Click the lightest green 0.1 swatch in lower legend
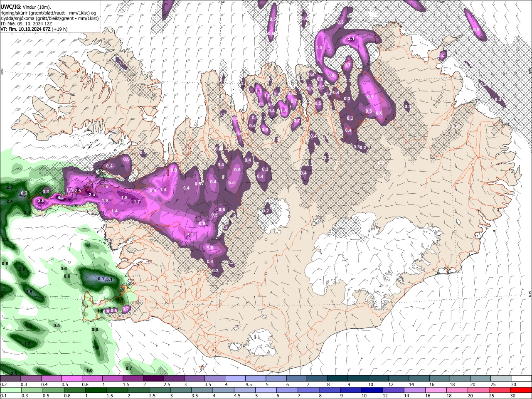Image resolution: width=532 pixels, height=399 pixels. [x=10, y=390]
